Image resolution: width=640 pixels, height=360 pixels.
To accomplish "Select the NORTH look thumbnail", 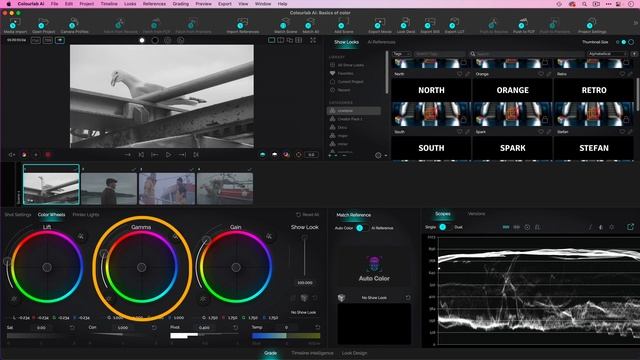I will [431, 102].
